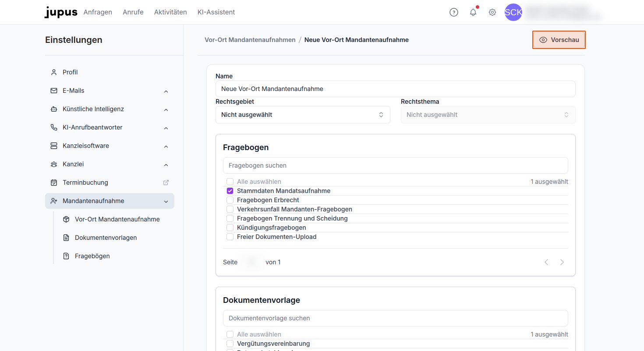Open the Aktivitäten nav item
This screenshot has width=644, height=351.
(170, 12)
